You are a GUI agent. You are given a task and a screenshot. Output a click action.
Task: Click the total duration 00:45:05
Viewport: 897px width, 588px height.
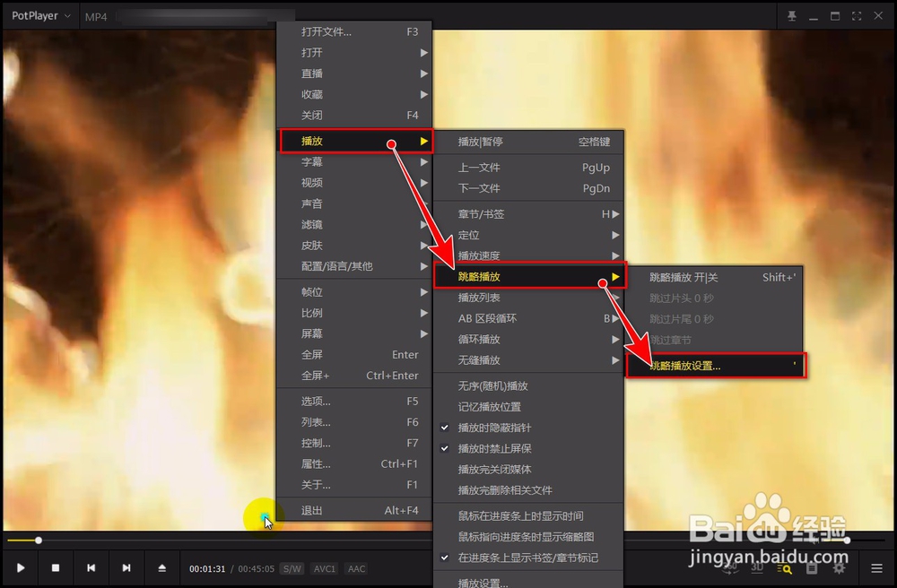click(x=256, y=568)
